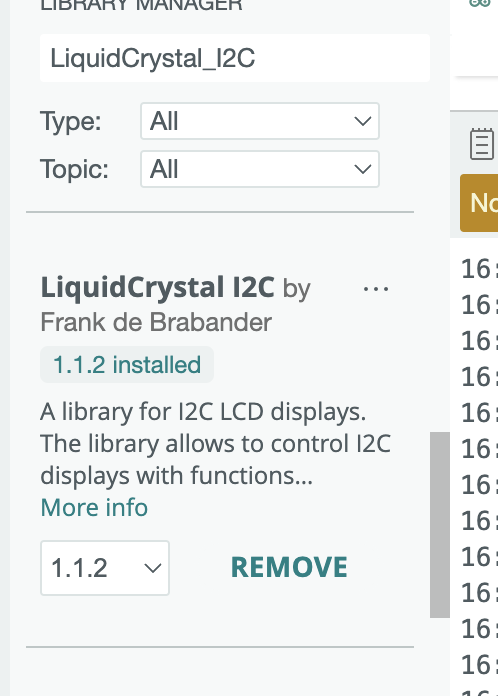The height and width of the screenshot is (696, 498).
Task: Open the Type filter dropdown set to All
Action: coord(260,121)
